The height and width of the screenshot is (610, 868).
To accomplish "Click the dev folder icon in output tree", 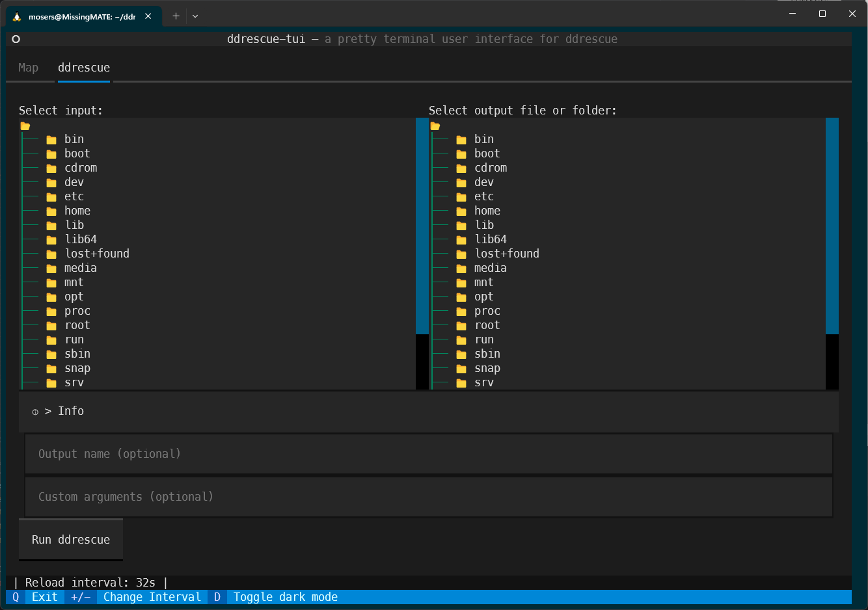I will click(x=461, y=183).
